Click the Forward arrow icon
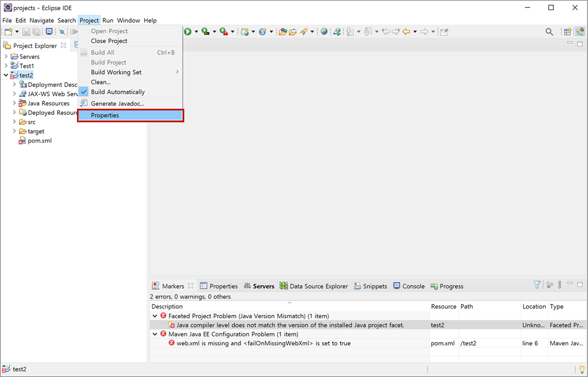Screen dimensions: 588x377 (x=424, y=32)
